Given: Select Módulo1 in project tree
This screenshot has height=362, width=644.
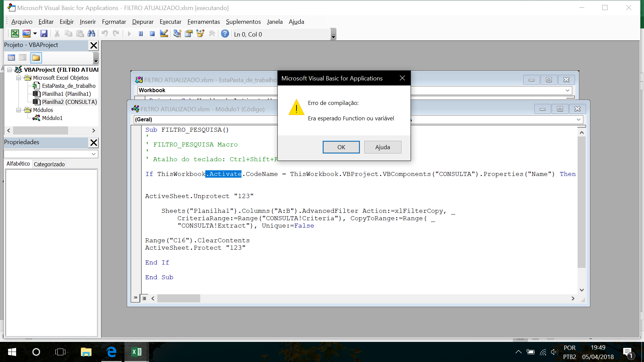Looking at the screenshot, I should (x=52, y=118).
